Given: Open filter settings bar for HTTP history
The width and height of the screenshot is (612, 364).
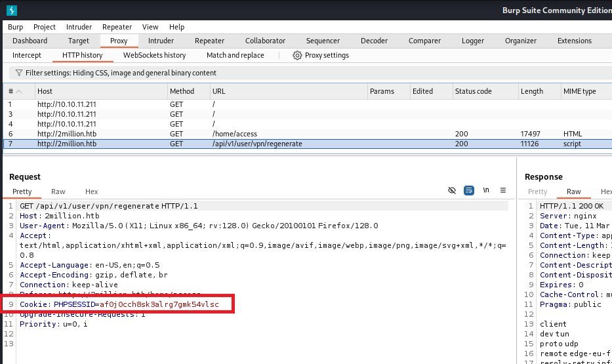Looking at the screenshot, I should click(121, 73).
